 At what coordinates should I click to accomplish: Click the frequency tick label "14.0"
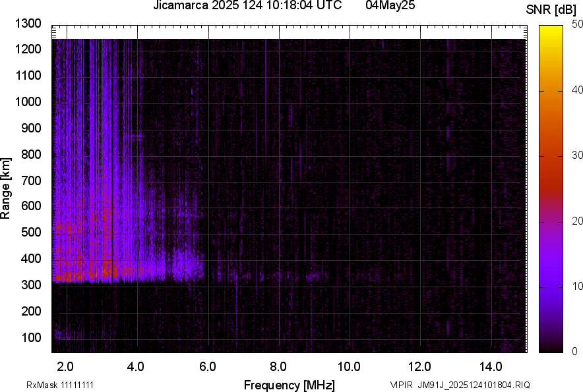click(x=491, y=367)
